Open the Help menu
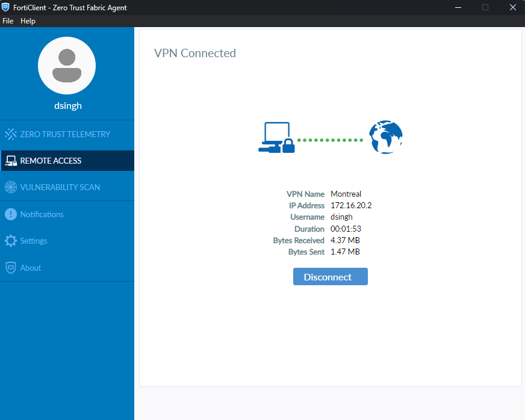This screenshot has height=420, width=525. 28,21
